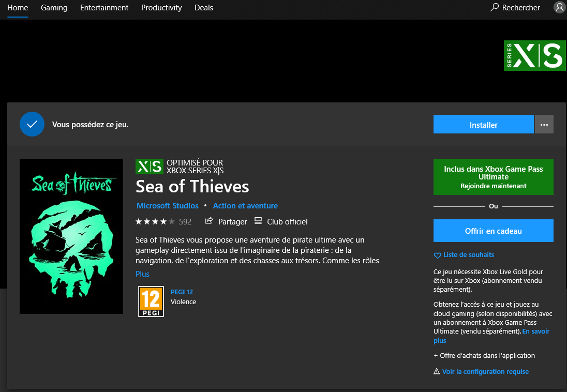The width and height of the screenshot is (567, 392).
Task: Click the Rechercher search magnifier icon
Action: coord(495,7)
